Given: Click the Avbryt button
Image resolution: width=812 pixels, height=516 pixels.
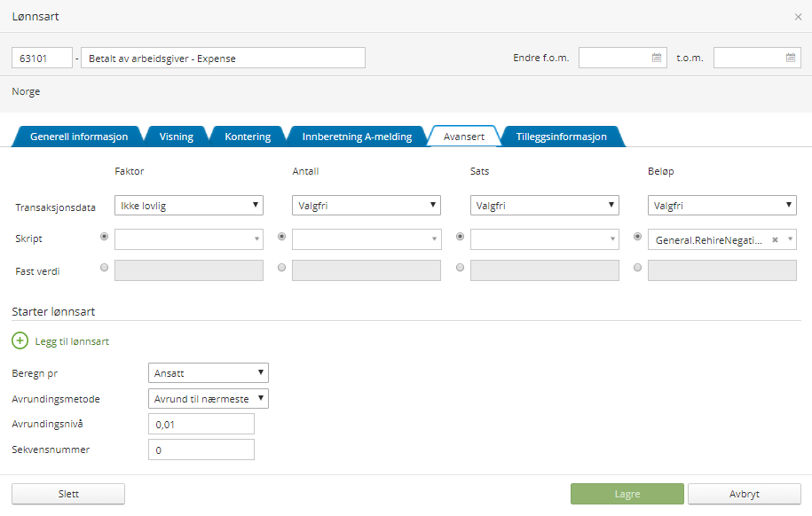Looking at the screenshot, I should (744, 494).
